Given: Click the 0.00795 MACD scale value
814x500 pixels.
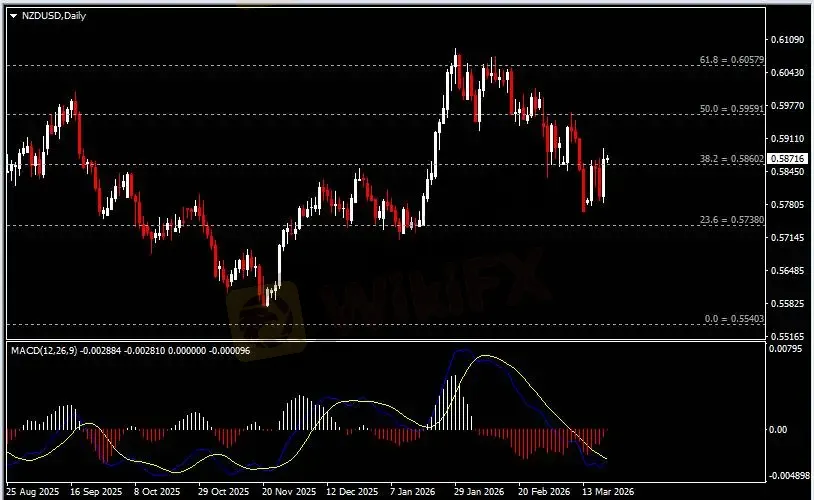Looking at the screenshot, I should click(790, 350).
